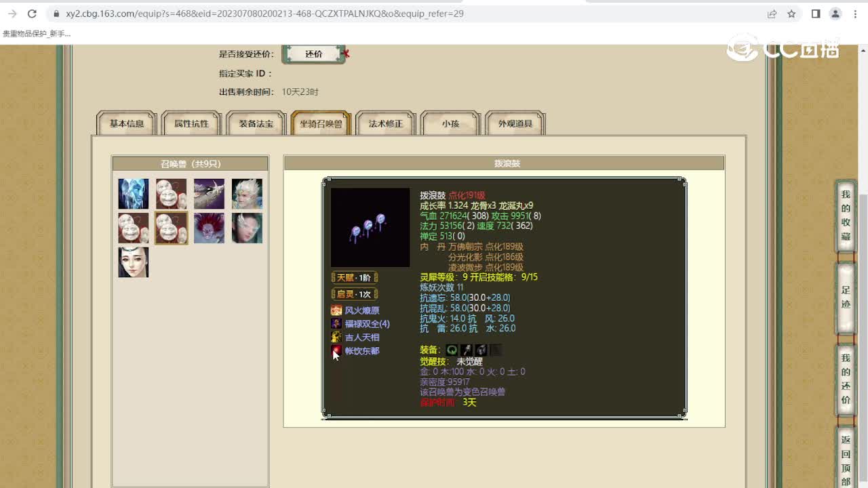The height and width of the screenshot is (488, 868).
Task: Select the red-haired summon thumbnail
Action: (x=209, y=228)
